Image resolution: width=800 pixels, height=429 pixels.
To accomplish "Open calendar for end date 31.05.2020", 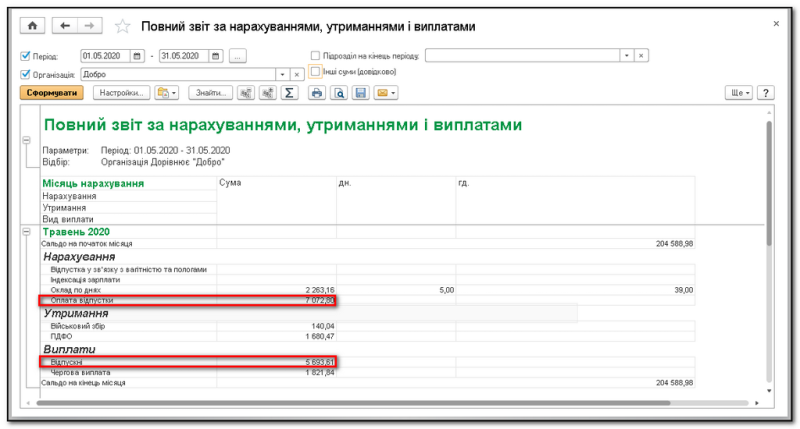I will click(x=215, y=56).
